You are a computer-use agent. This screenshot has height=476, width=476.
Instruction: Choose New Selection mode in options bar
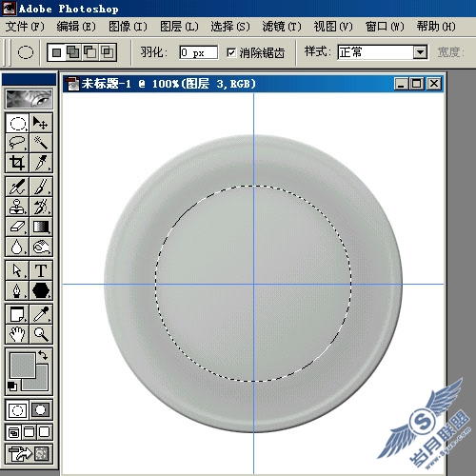coord(57,52)
